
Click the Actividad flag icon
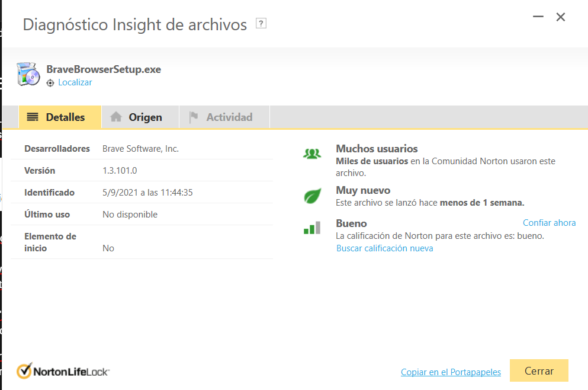tap(194, 117)
